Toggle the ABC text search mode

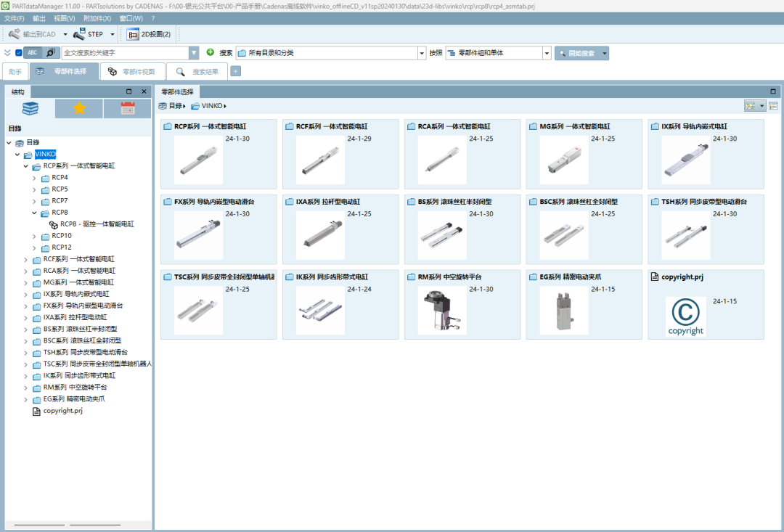(x=33, y=52)
